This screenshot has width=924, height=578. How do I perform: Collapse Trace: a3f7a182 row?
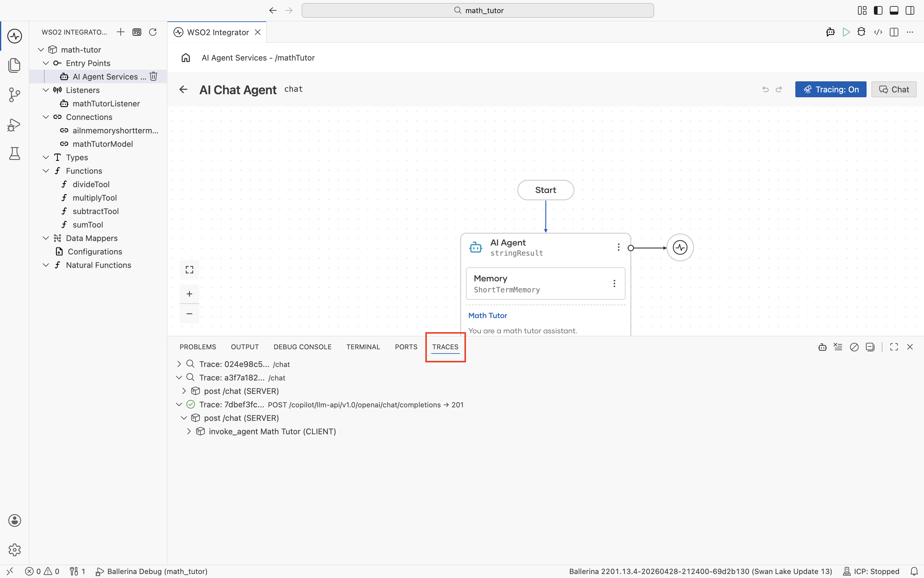[x=179, y=378]
